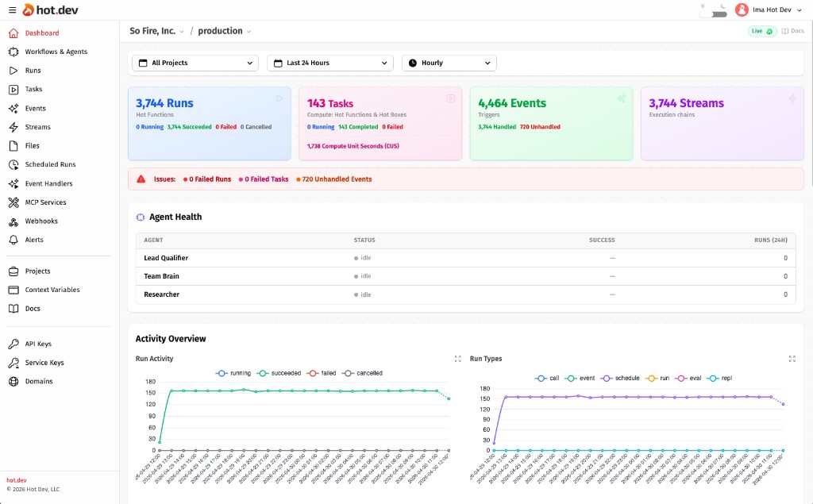
Task: Expand the Run Types chart to fullscreen
Action: coord(792,359)
